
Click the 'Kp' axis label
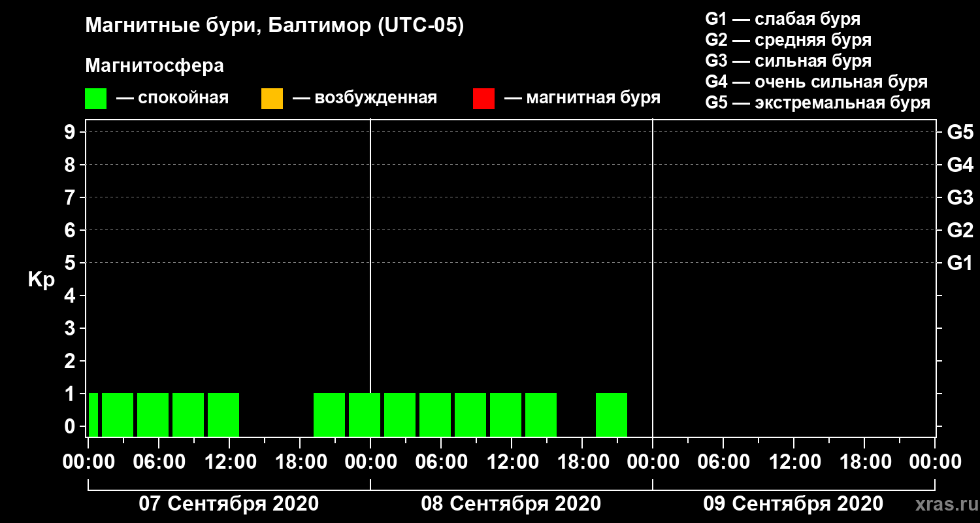(41, 280)
